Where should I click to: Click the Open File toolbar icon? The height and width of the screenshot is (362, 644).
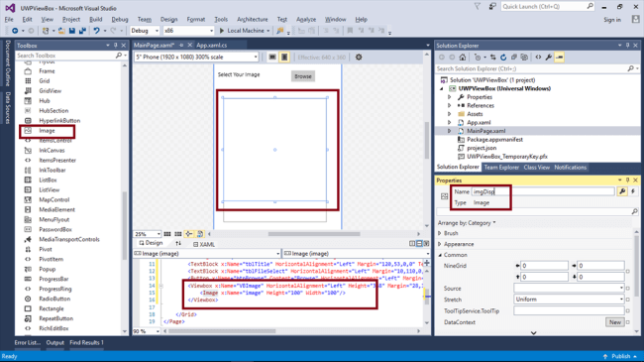click(x=61, y=31)
